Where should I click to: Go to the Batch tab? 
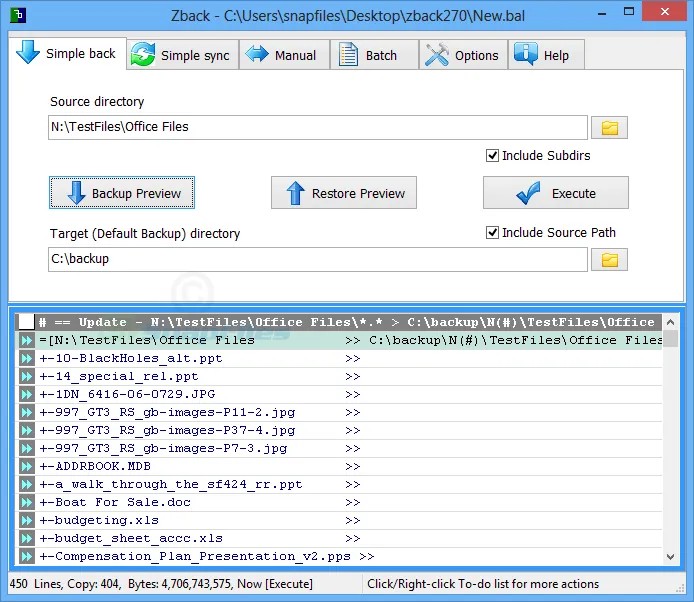374,55
